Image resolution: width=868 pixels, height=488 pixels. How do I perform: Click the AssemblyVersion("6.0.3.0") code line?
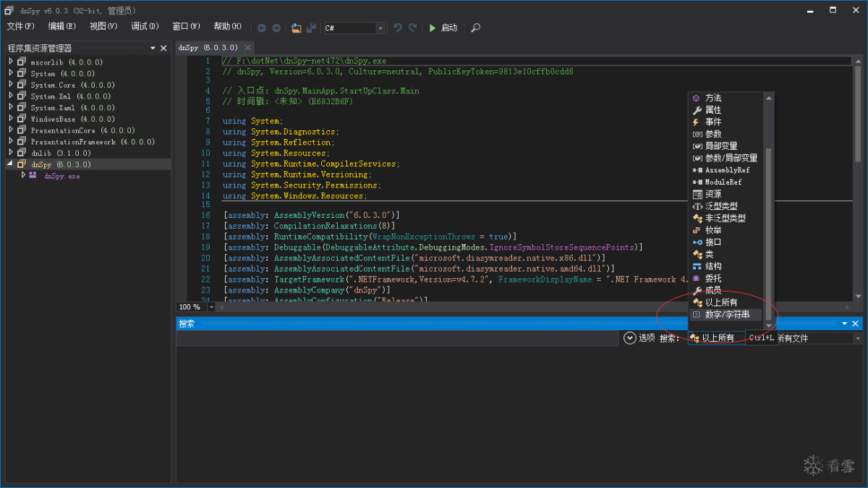click(x=312, y=216)
